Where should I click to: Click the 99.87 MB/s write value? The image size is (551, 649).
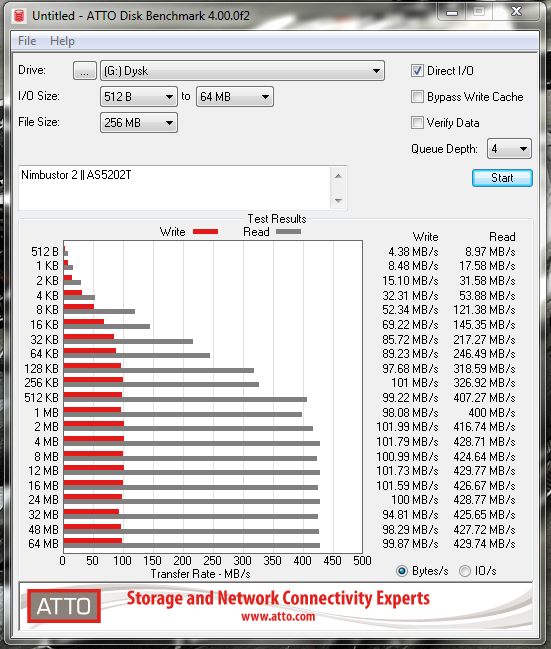tap(410, 544)
